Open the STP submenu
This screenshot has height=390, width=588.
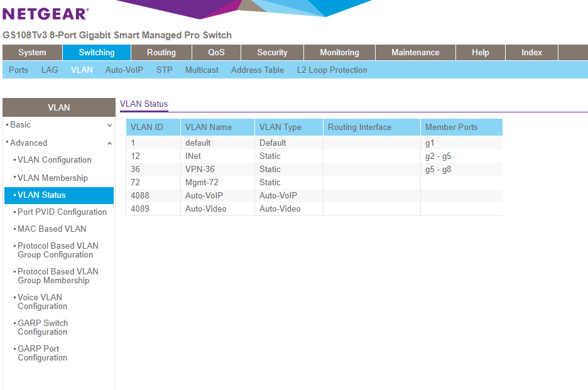(x=164, y=70)
